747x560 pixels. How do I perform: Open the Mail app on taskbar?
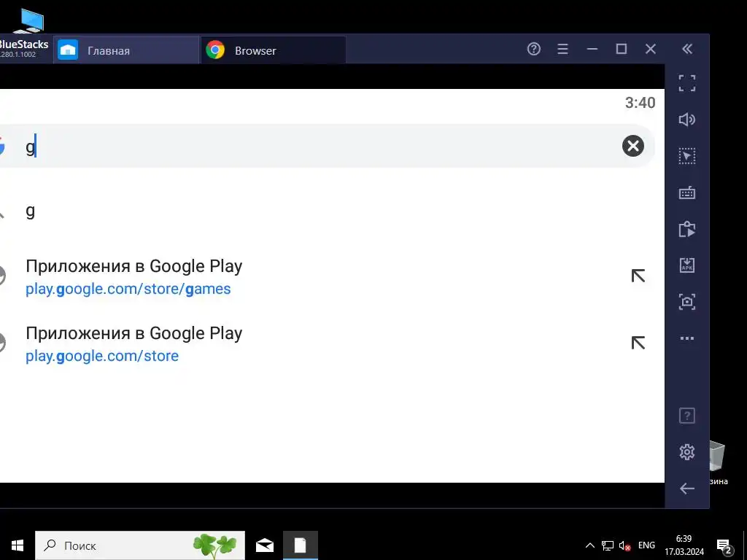[x=265, y=545]
